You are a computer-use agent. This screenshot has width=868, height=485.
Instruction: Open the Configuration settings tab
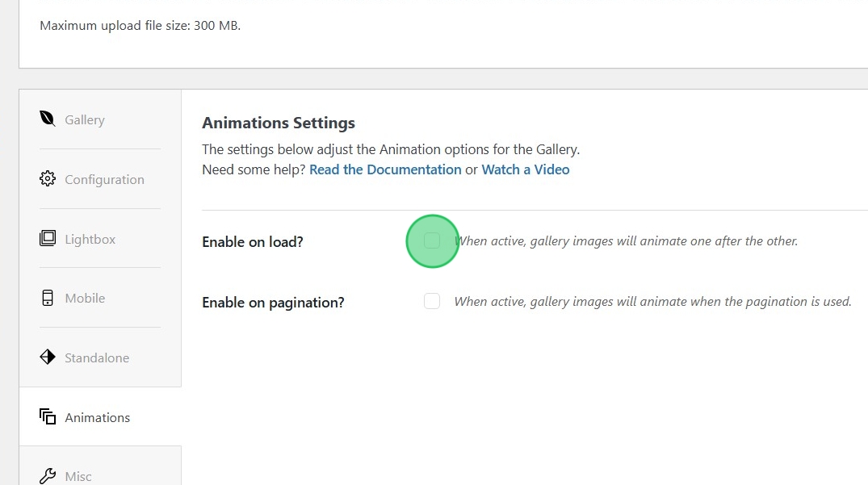[x=104, y=179]
